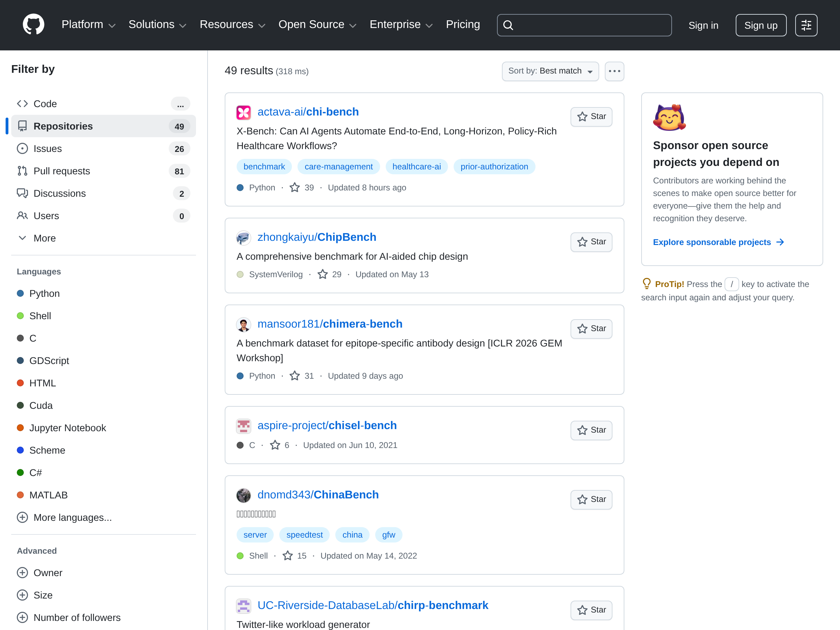
Task: Click the plus icon next to Size
Action: pyautogui.click(x=22, y=595)
